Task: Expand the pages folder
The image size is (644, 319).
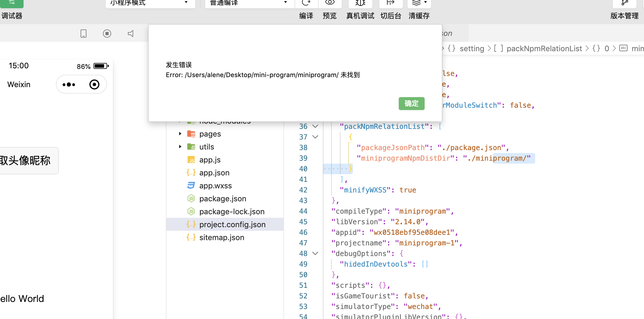Action: 180,134
